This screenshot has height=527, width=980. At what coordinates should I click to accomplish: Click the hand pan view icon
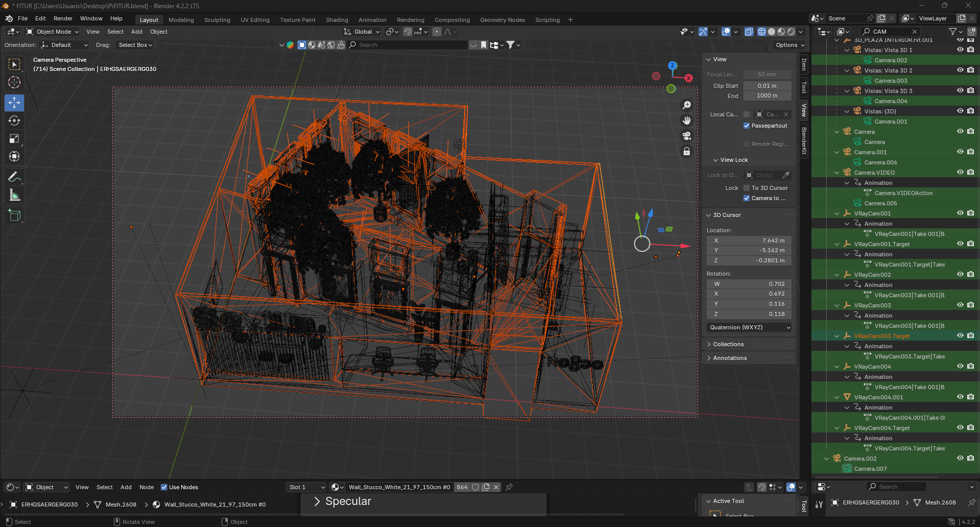[x=687, y=121]
